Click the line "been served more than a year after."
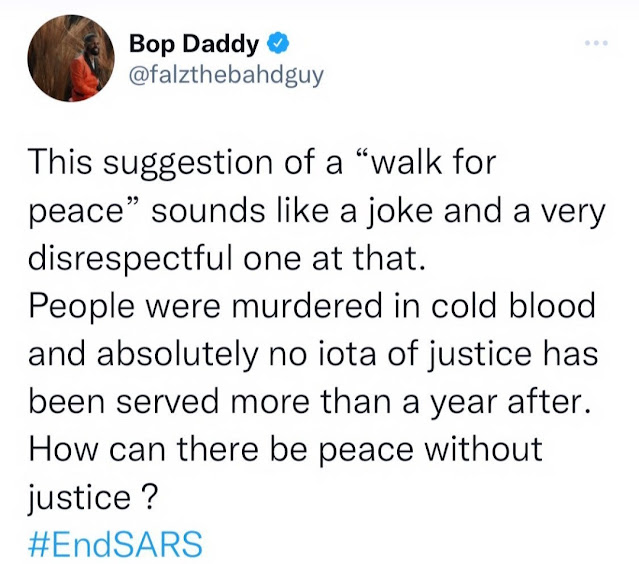639x564 pixels. 310,402
